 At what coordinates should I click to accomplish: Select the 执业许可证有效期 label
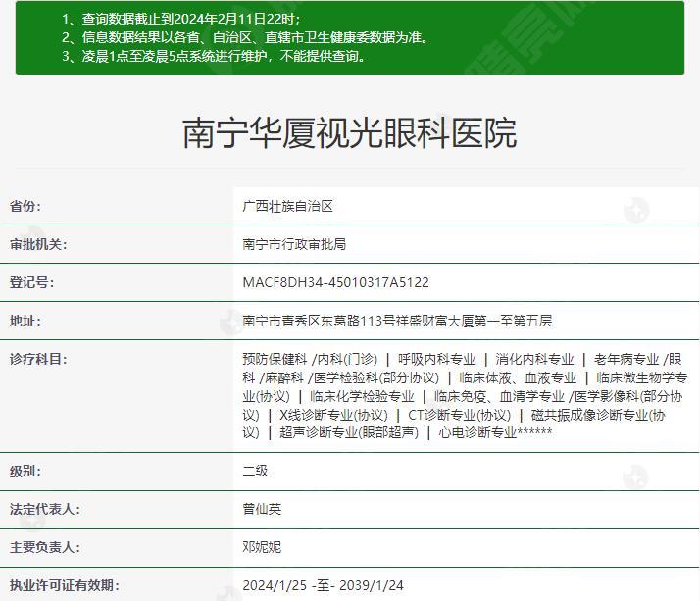[65, 586]
